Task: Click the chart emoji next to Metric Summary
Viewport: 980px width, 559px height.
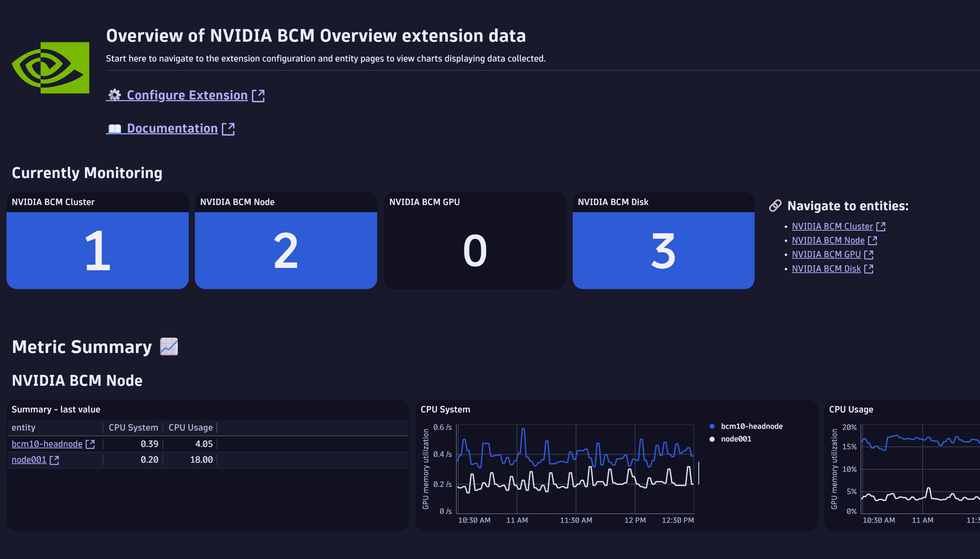Action: click(x=169, y=346)
